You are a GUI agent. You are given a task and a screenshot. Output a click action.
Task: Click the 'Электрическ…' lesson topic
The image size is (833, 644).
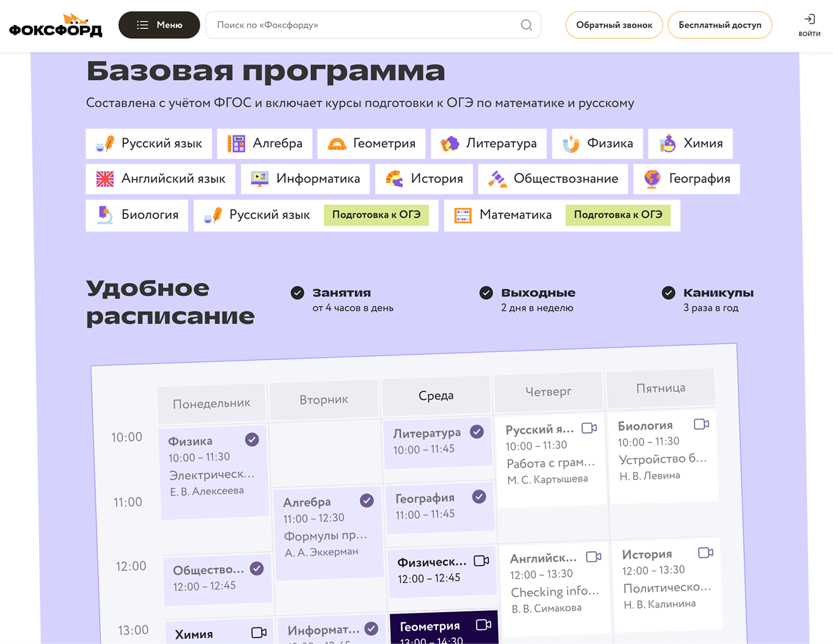[212, 475]
